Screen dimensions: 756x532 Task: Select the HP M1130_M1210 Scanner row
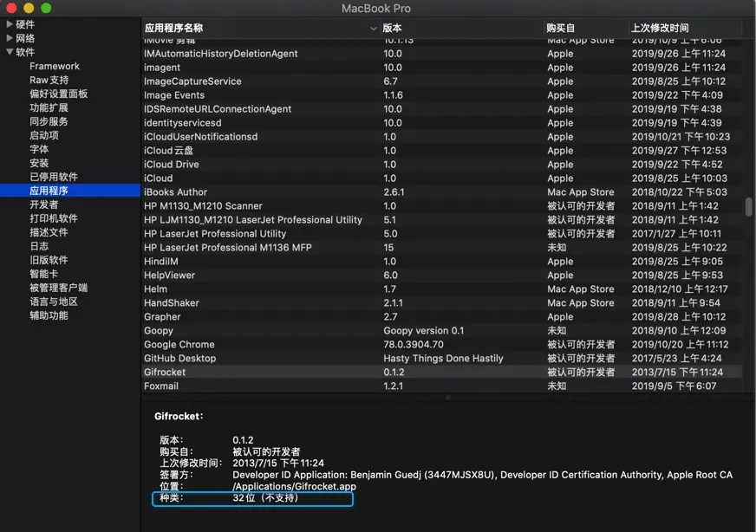coord(441,205)
